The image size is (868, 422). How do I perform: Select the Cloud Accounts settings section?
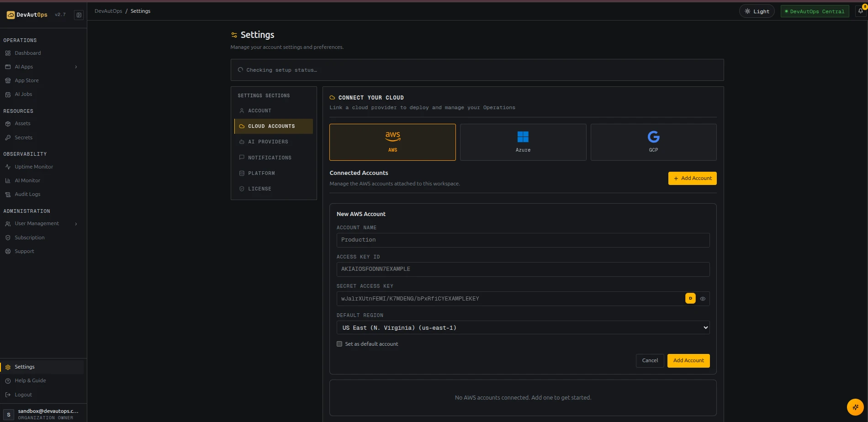tap(274, 126)
